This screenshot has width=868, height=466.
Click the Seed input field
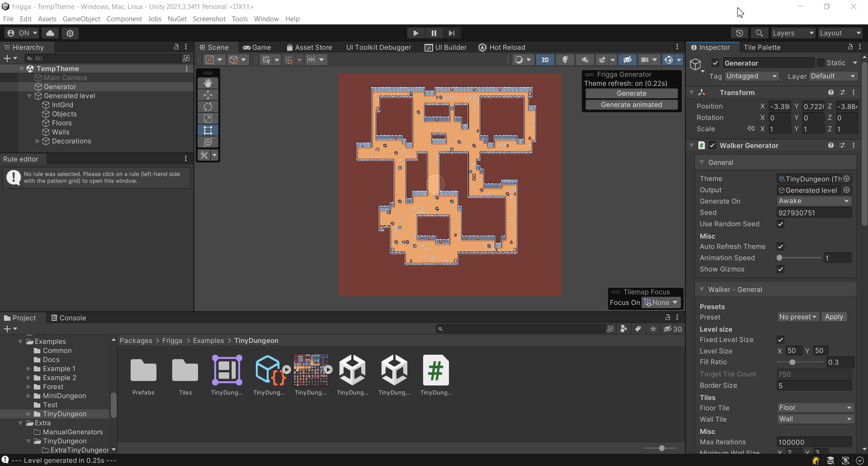pyautogui.click(x=814, y=213)
